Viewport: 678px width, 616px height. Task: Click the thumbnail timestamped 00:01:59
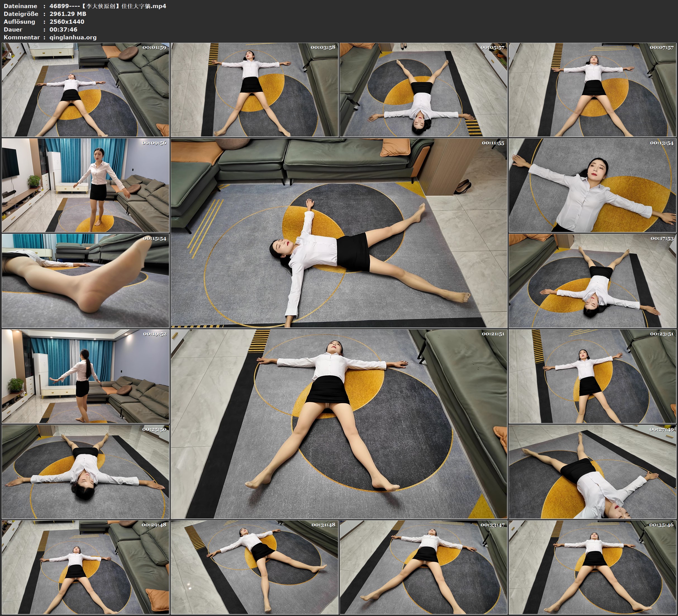85,90
